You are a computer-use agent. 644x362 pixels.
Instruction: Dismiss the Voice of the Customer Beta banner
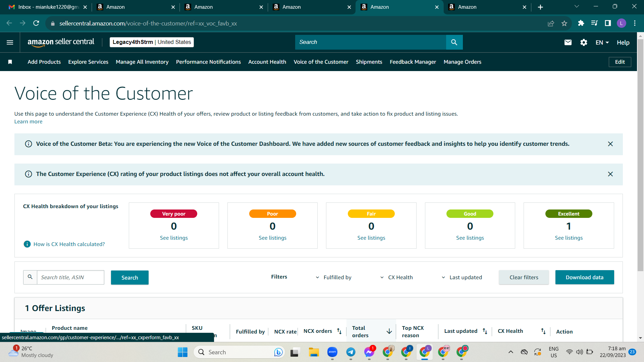click(x=610, y=144)
